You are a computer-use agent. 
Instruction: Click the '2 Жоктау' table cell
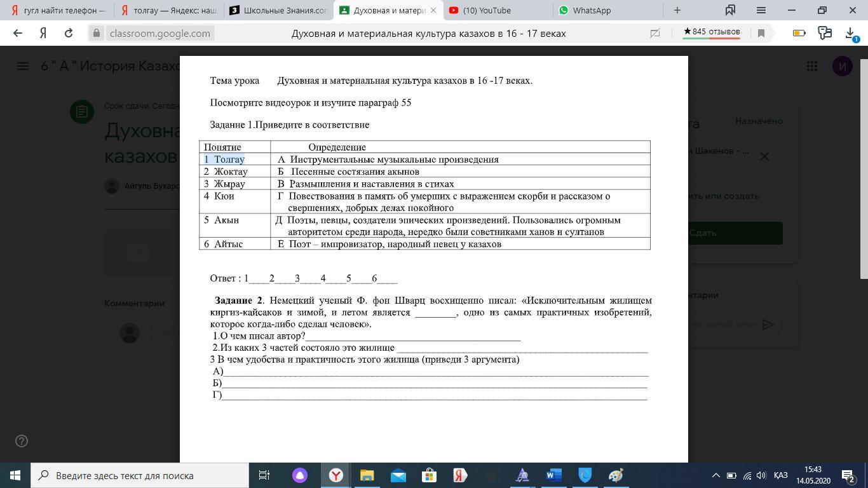click(234, 172)
